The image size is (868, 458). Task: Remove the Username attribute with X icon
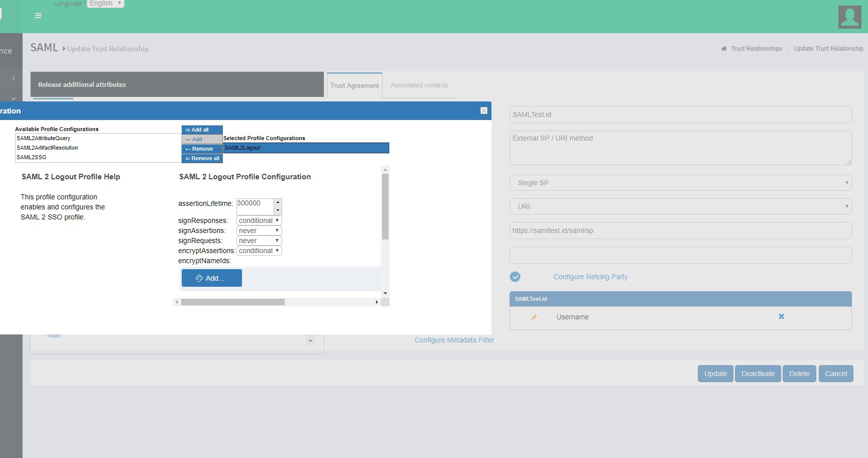point(781,316)
